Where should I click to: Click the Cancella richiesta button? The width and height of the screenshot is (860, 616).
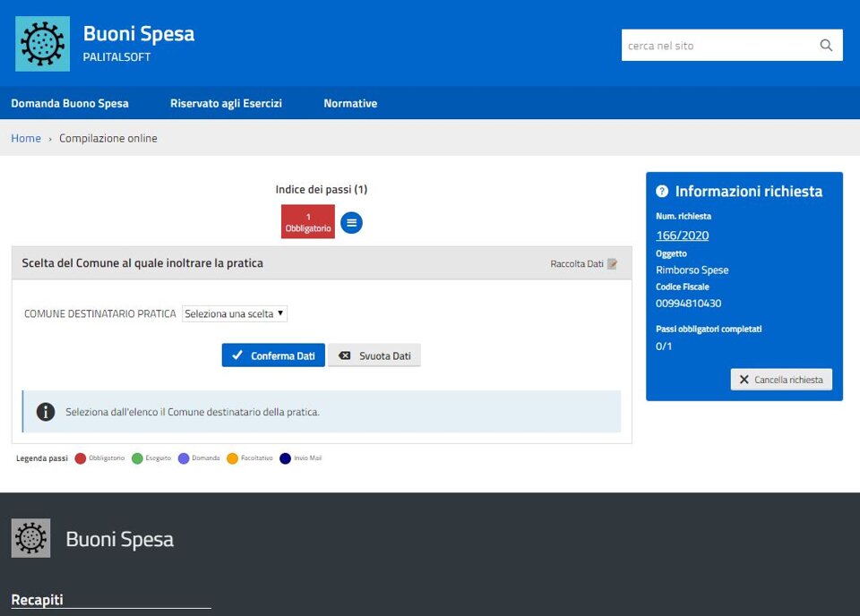click(x=781, y=380)
